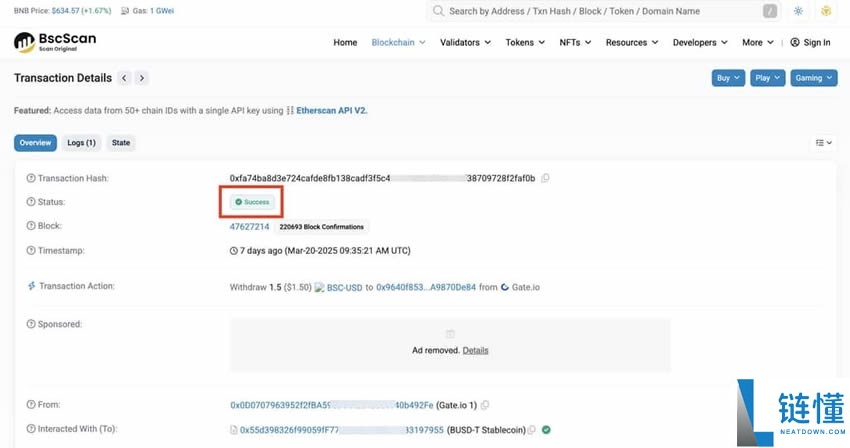Click the gas price 1 GWei link

(x=162, y=11)
